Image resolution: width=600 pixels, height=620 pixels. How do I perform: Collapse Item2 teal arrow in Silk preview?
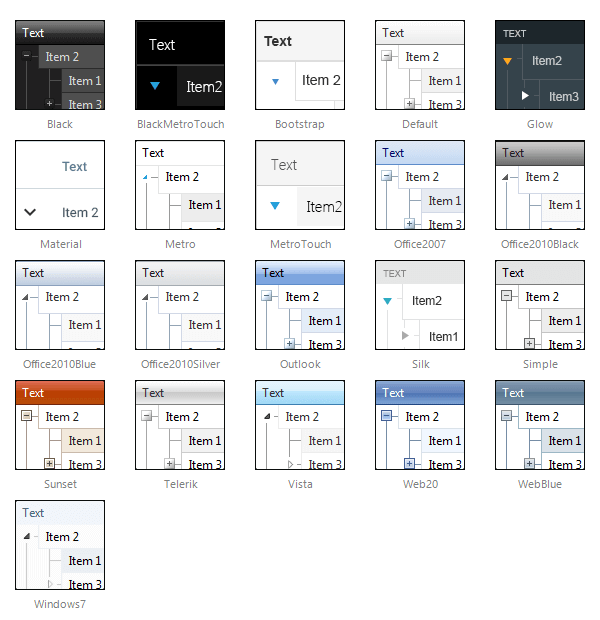[388, 301]
